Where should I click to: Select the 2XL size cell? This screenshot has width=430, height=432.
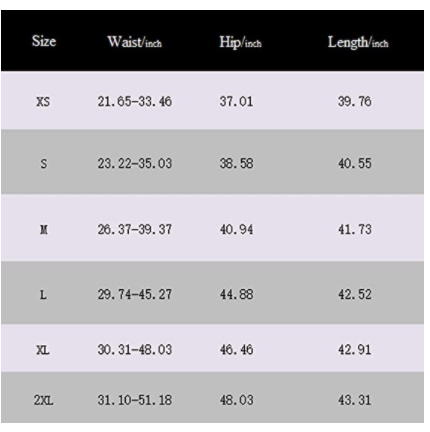(43, 400)
